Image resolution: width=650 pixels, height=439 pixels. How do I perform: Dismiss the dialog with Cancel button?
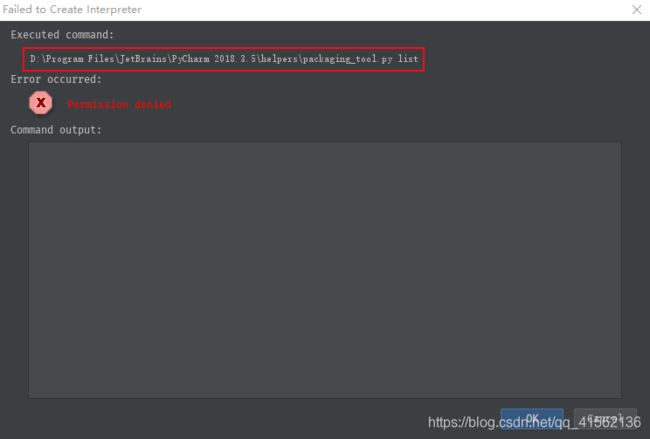point(605,419)
